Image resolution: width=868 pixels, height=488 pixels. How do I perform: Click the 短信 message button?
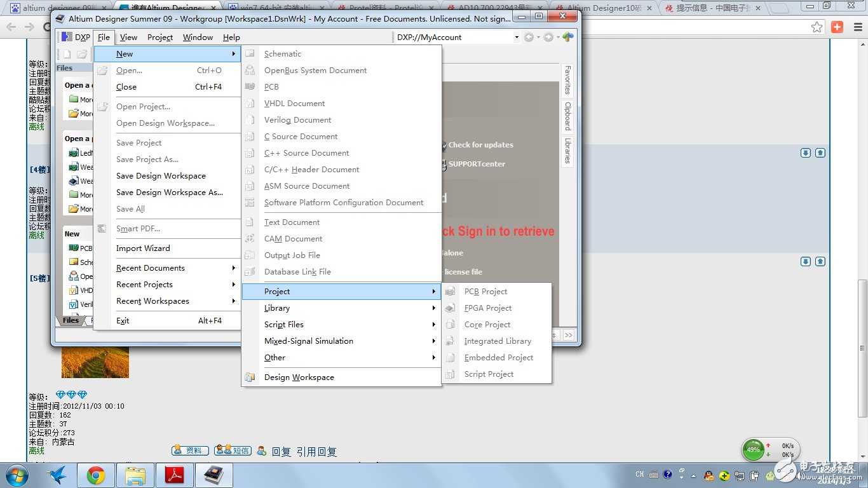pos(233,451)
